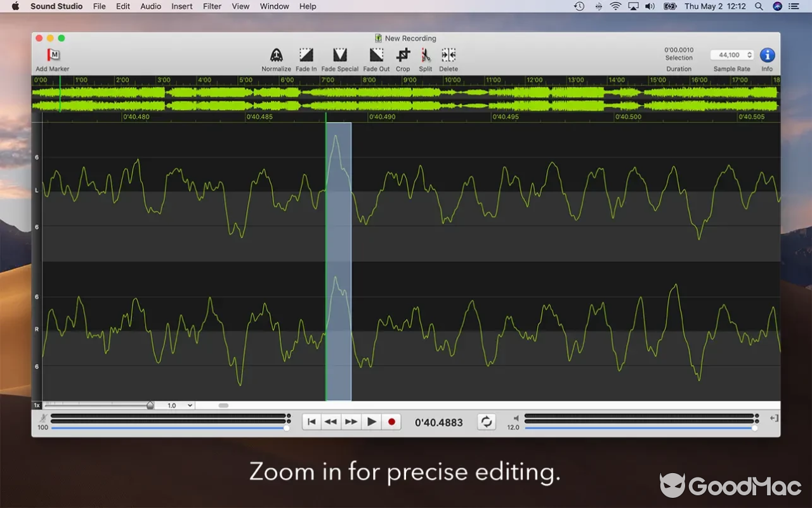This screenshot has width=812, height=508.
Task: Select the Add Marker tool
Action: (51, 55)
